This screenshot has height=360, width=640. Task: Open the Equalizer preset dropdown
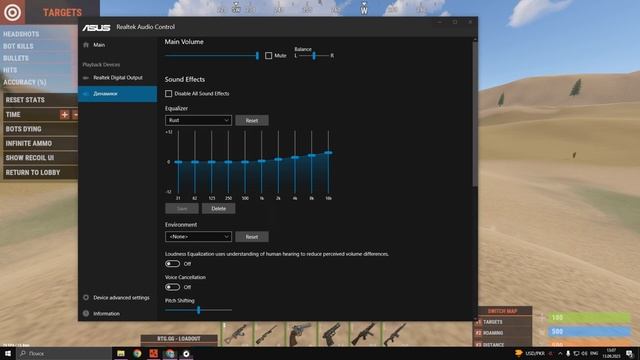[198, 120]
